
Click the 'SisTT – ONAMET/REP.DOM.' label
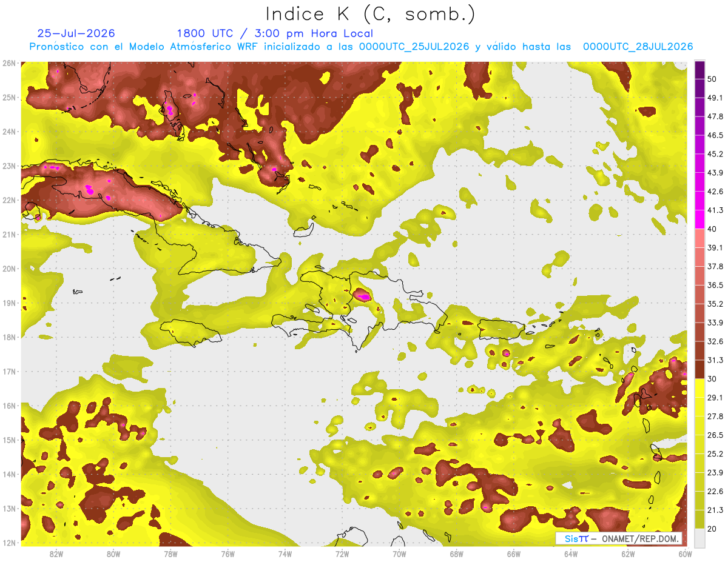coord(619,538)
